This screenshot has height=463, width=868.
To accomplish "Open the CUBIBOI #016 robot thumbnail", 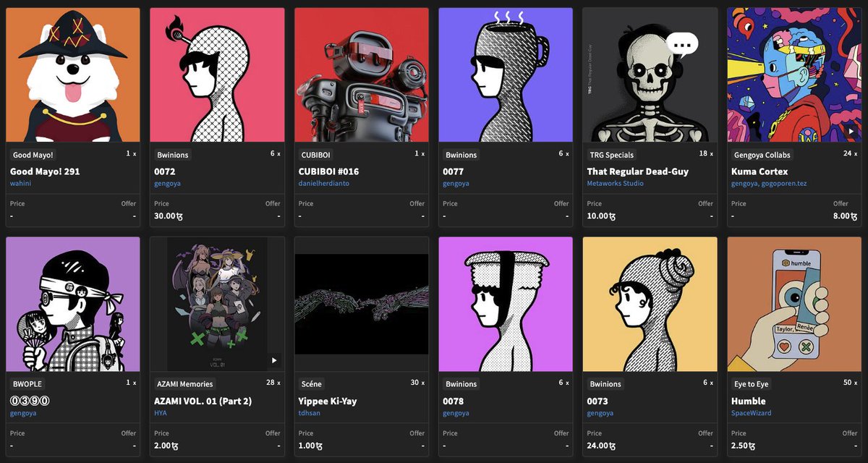I will (x=362, y=75).
